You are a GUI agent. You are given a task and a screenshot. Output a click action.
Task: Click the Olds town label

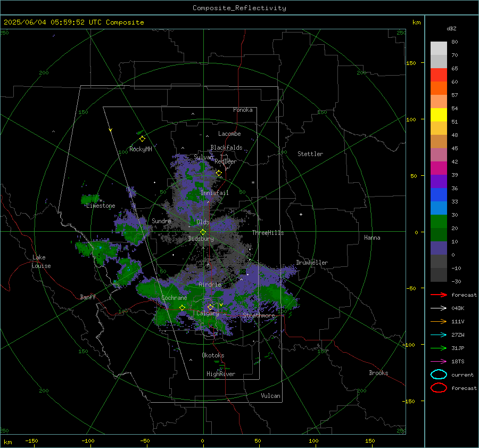[x=203, y=222]
